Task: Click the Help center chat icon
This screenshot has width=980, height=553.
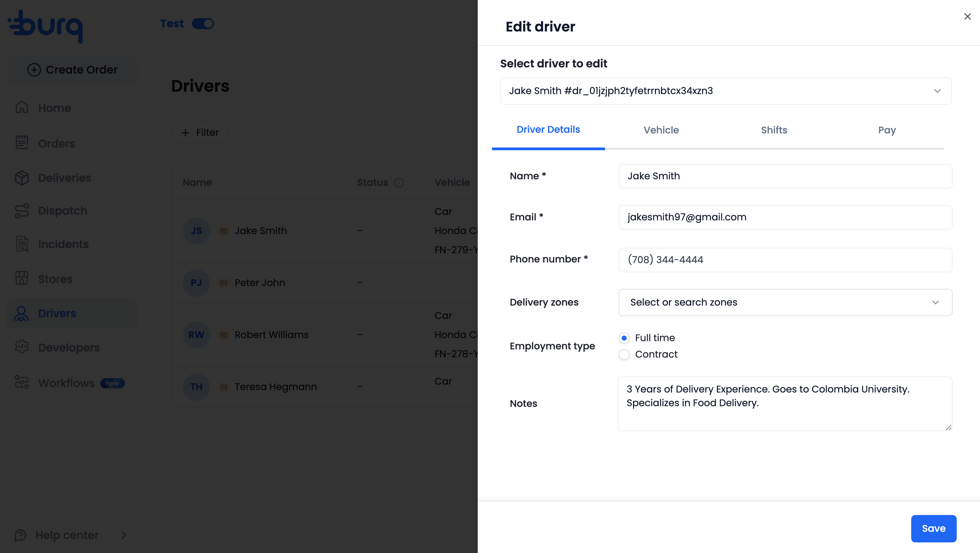Action: 20,535
